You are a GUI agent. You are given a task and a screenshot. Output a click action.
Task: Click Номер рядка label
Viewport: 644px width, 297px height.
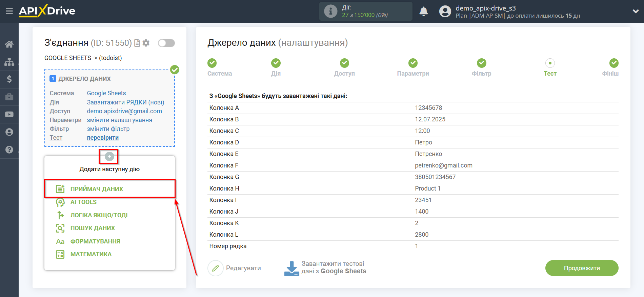[228, 246]
